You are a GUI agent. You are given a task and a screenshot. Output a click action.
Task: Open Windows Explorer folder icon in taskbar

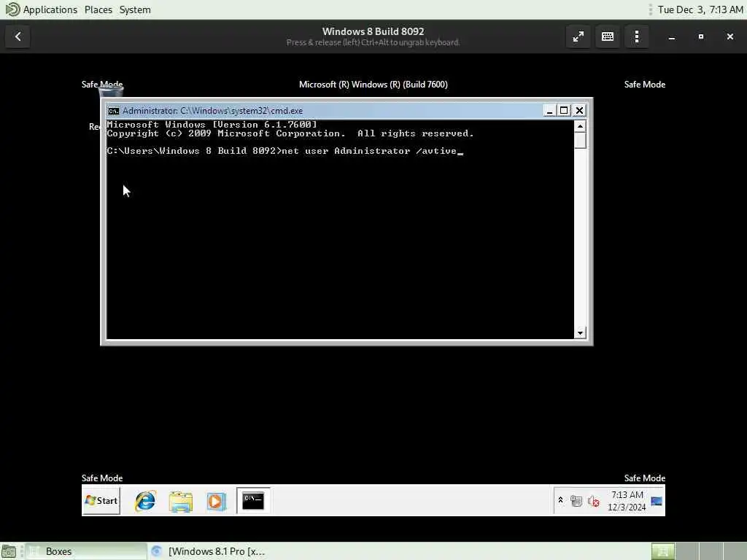tap(181, 502)
